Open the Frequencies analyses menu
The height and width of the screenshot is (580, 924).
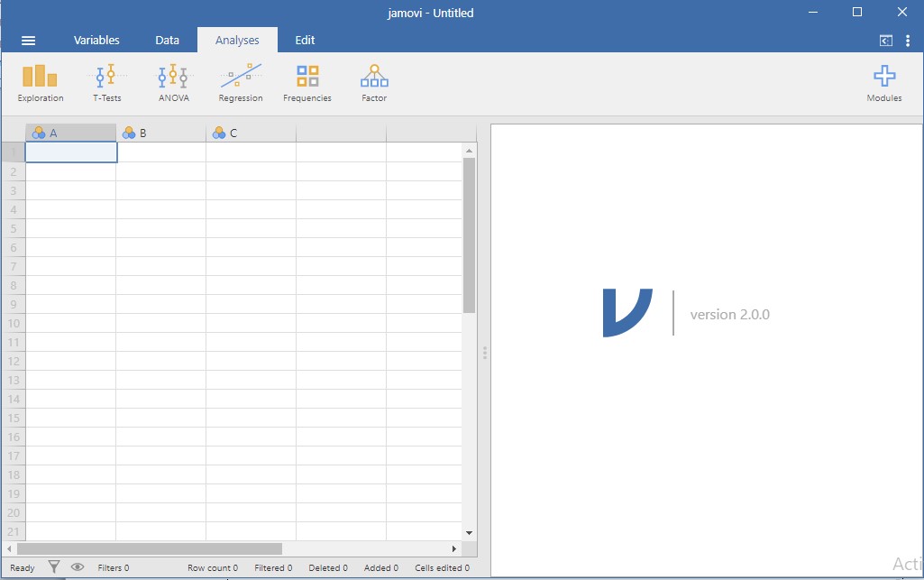(307, 83)
